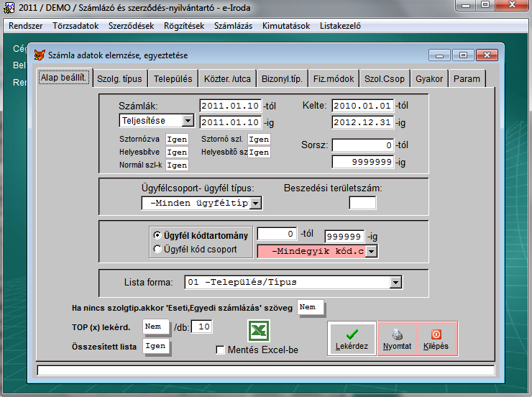
Task: Toggle the Összesített lista Igen value
Action: [156, 346]
